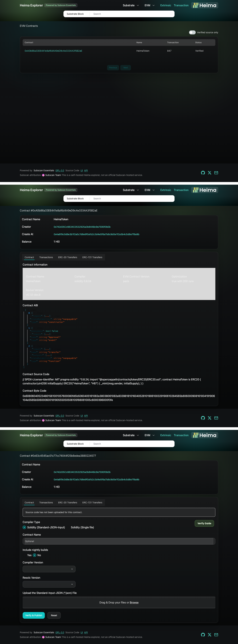Choose Yes for Include nightly builds
The height and width of the screenshot is (644, 238).
coord(27,555)
